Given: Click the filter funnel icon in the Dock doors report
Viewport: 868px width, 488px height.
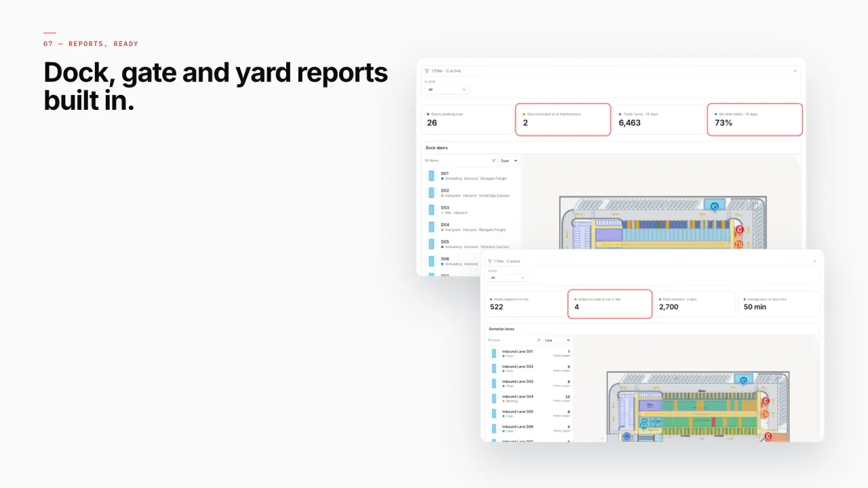Looking at the screenshot, I should (427, 71).
